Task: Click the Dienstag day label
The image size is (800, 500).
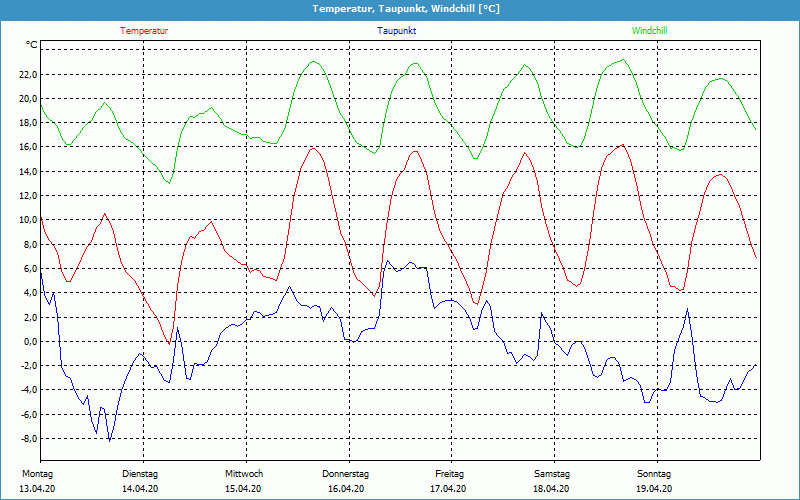Action: pos(140,474)
